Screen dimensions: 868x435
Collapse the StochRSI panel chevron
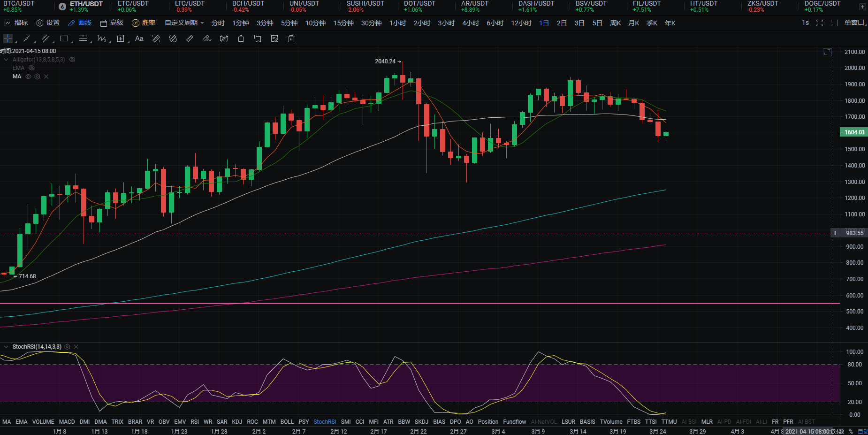[x=6, y=347]
